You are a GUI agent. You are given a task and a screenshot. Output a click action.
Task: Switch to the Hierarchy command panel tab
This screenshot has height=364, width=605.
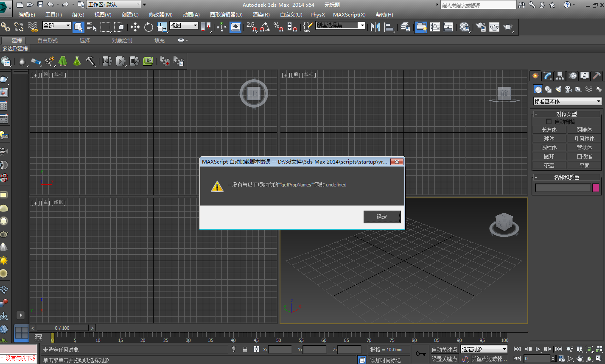[560, 76]
